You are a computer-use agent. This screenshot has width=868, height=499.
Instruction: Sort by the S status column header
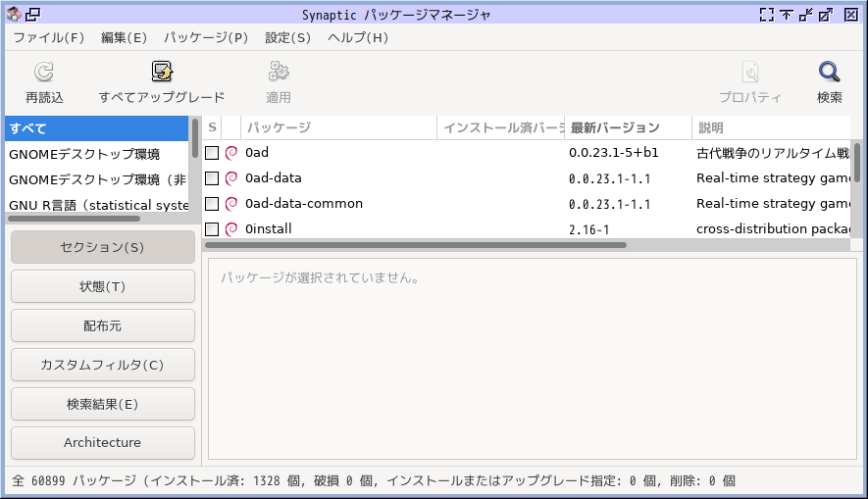212,127
